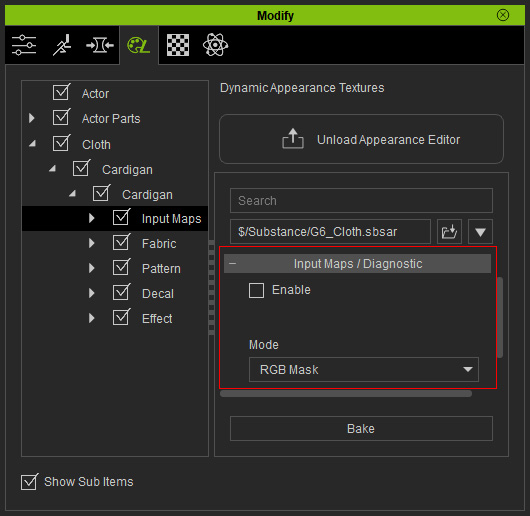
Task: Collapse the first-level Cardigan node
Action: (x=52, y=168)
